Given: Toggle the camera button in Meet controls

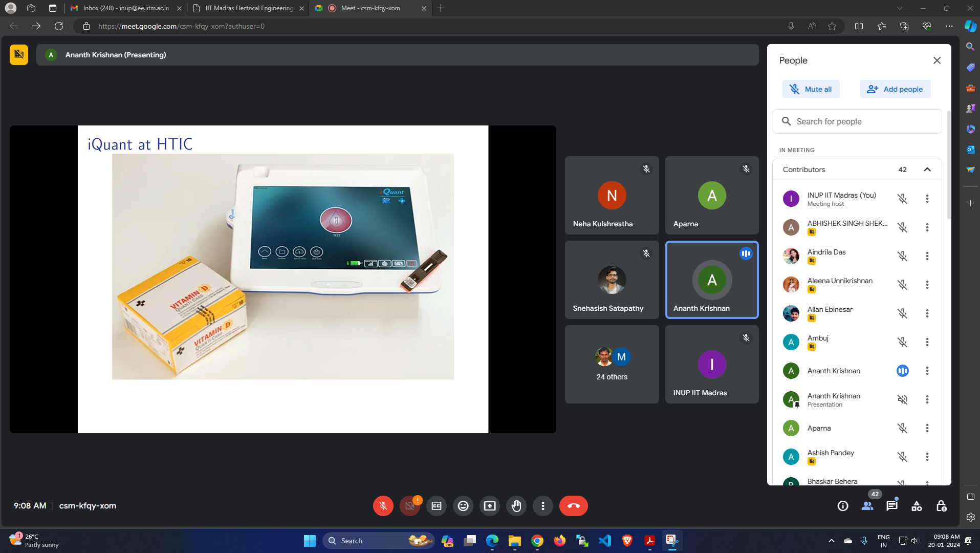Looking at the screenshot, I should 409,506.
